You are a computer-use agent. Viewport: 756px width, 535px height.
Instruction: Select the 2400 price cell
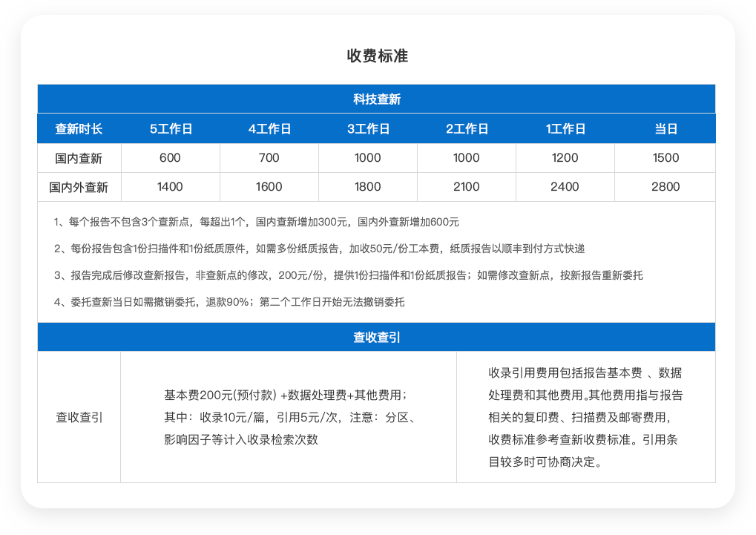tap(565, 187)
